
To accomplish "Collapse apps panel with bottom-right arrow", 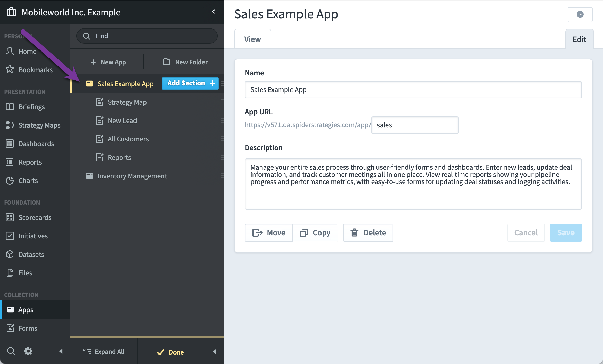I will click(215, 352).
